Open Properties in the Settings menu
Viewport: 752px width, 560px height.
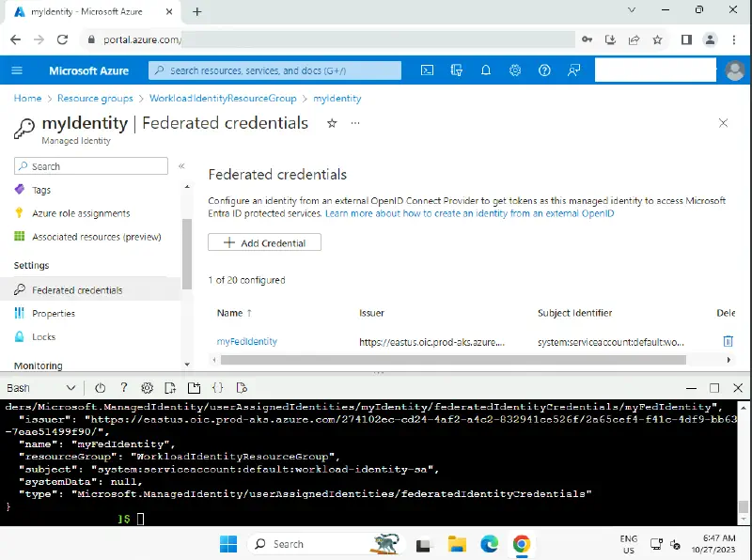pyautogui.click(x=54, y=314)
